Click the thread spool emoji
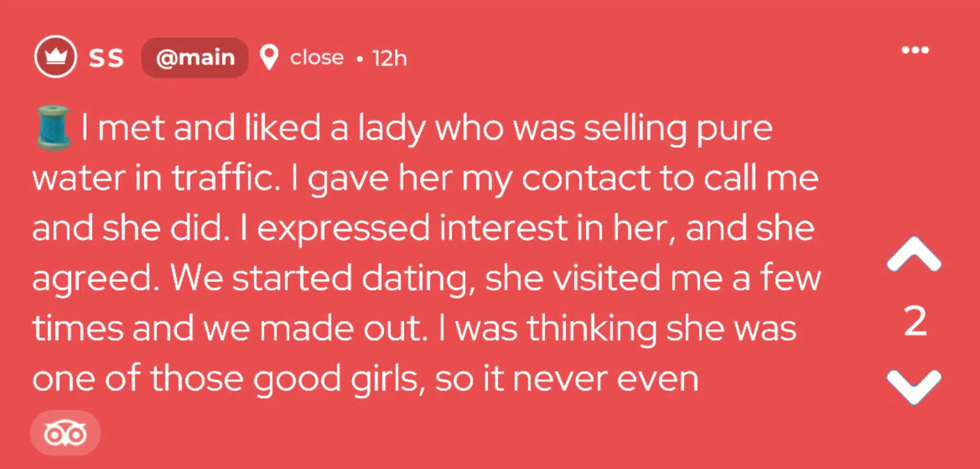 pyautogui.click(x=54, y=128)
